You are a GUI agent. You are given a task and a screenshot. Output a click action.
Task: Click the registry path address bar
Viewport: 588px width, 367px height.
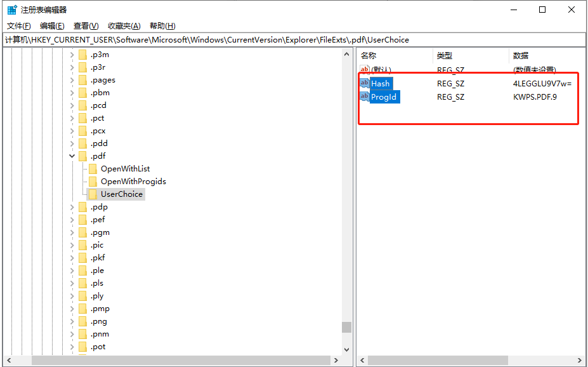coord(254,40)
